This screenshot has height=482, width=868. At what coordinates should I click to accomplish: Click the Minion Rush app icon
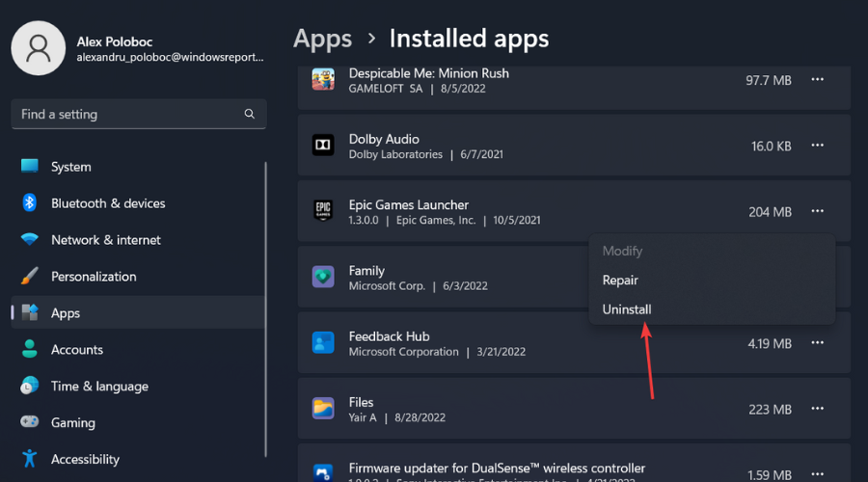click(x=323, y=79)
